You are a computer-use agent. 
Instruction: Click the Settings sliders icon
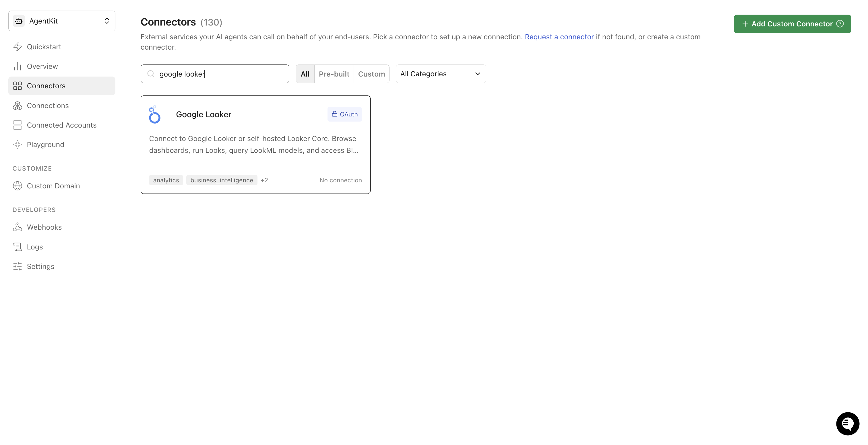(x=18, y=266)
